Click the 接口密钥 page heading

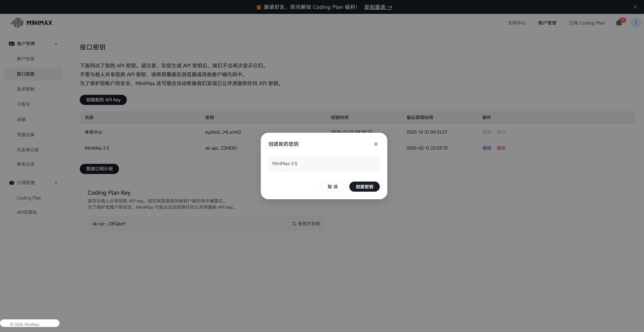click(x=93, y=47)
